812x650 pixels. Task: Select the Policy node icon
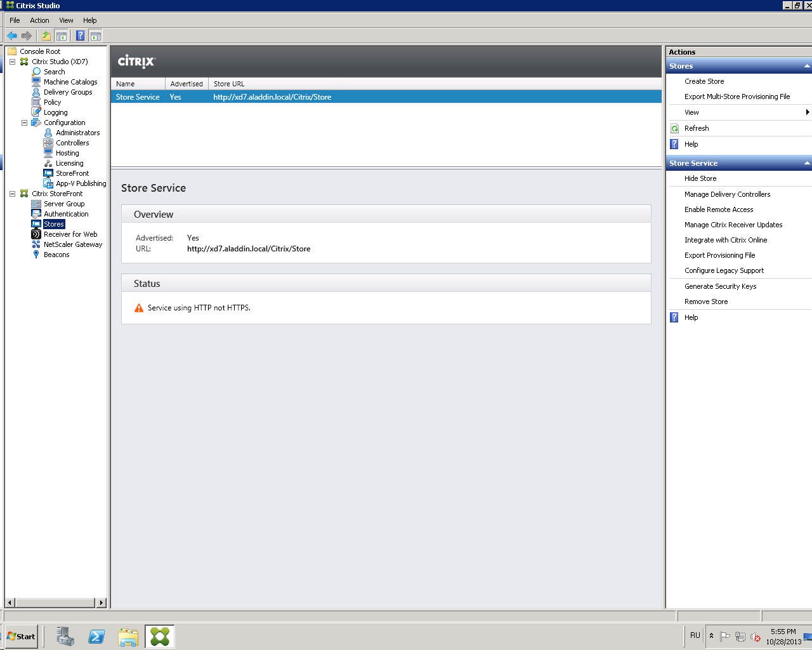(36, 102)
